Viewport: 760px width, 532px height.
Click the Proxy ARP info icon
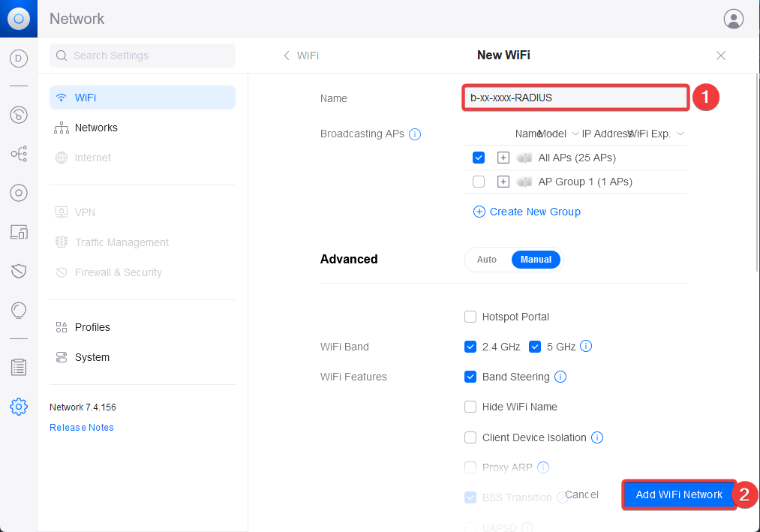coord(543,467)
